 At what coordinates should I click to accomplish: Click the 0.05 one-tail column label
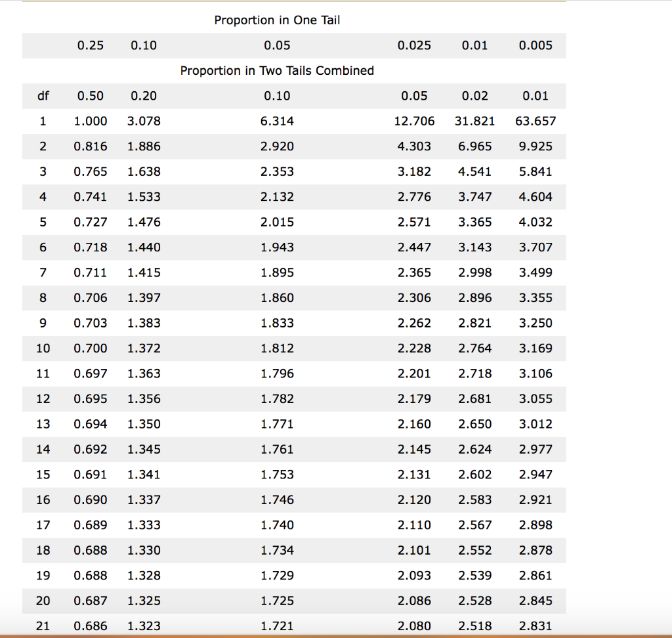(277, 45)
